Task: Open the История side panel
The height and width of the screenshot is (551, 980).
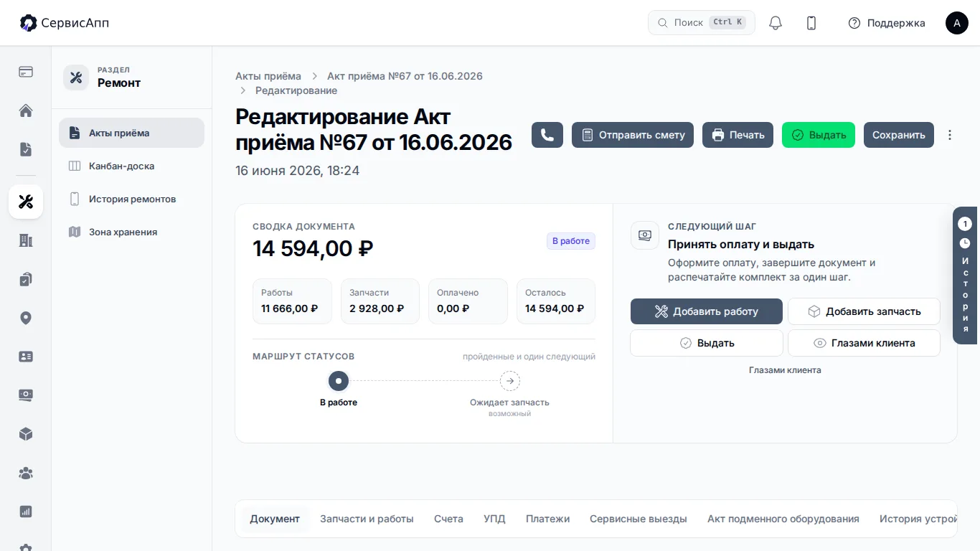Action: [965, 275]
